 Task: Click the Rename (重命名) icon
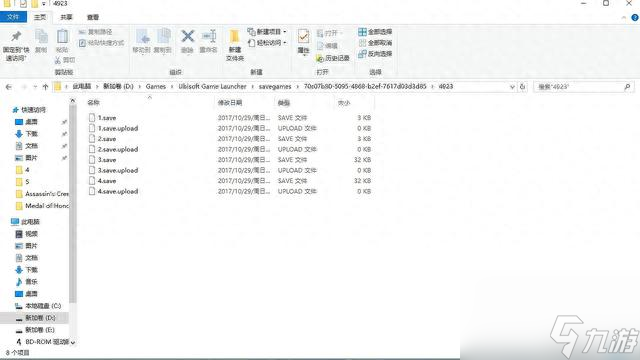209,36
